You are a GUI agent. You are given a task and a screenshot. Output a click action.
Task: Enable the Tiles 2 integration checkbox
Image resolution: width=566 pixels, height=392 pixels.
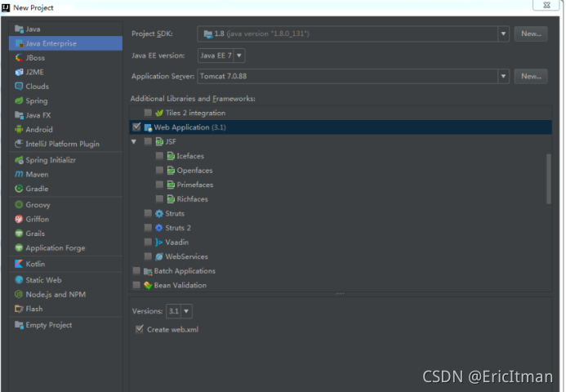[148, 113]
